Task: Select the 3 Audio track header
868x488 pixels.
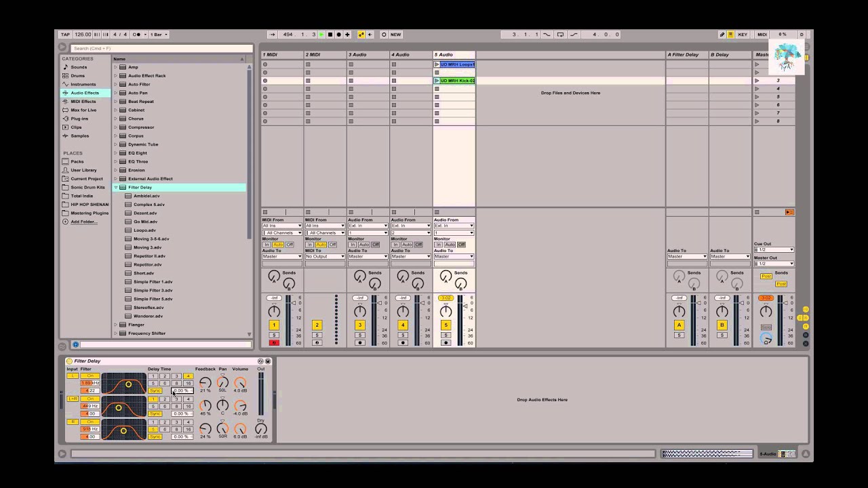Action: (x=368, y=54)
